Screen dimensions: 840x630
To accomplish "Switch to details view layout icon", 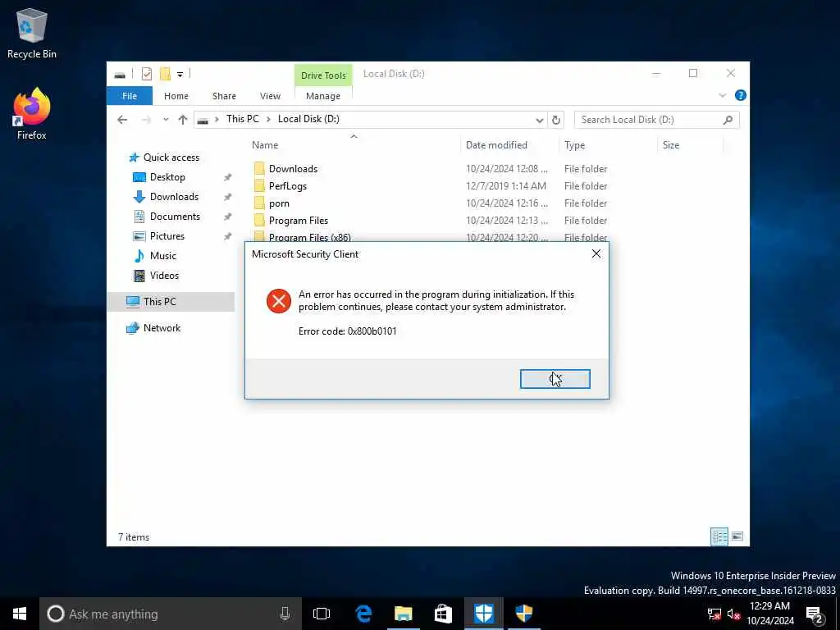I will pos(719,536).
